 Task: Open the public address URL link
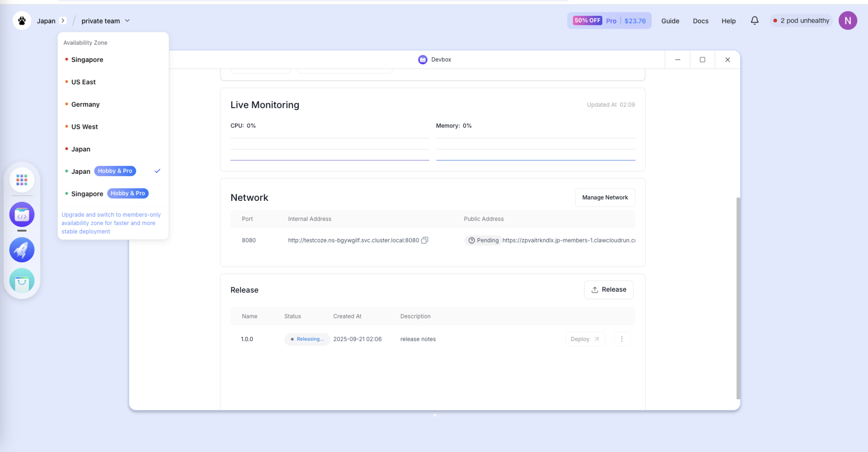coord(569,240)
